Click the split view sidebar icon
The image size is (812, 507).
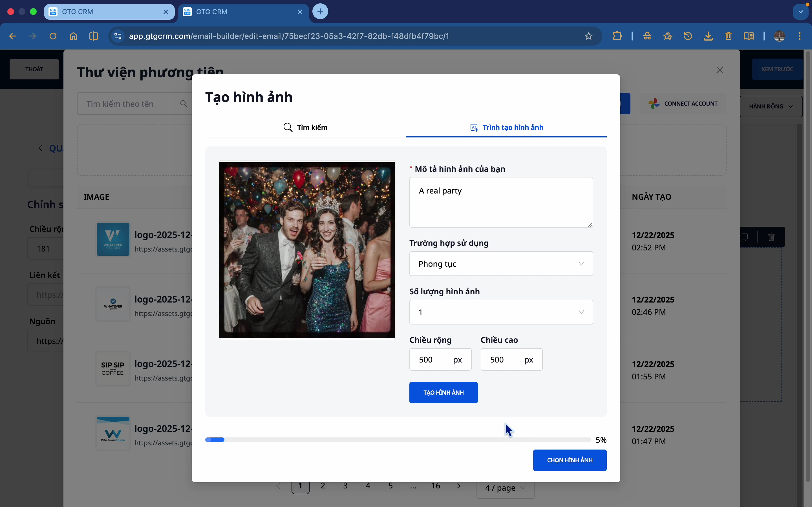click(94, 36)
